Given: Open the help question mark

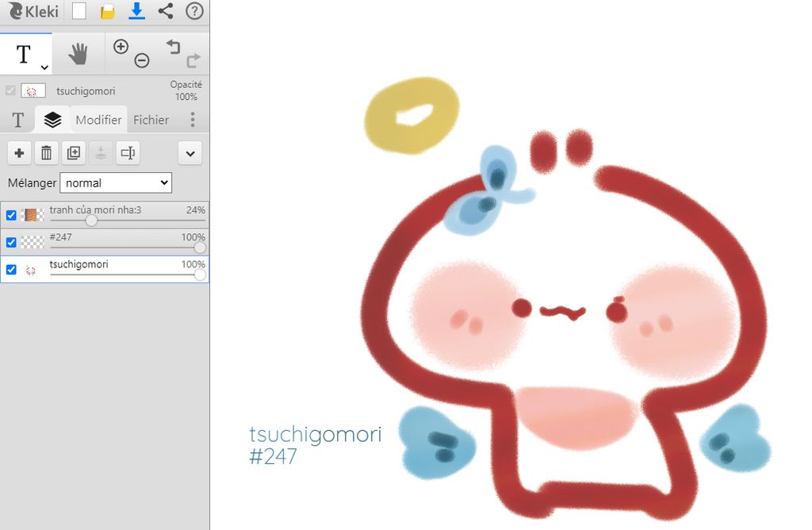Looking at the screenshot, I should click(194, 11).
